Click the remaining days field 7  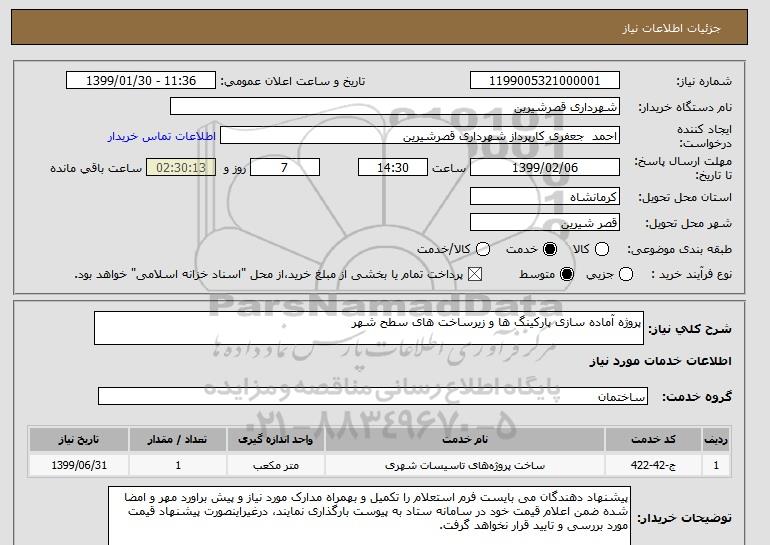(x=285, y=167)
